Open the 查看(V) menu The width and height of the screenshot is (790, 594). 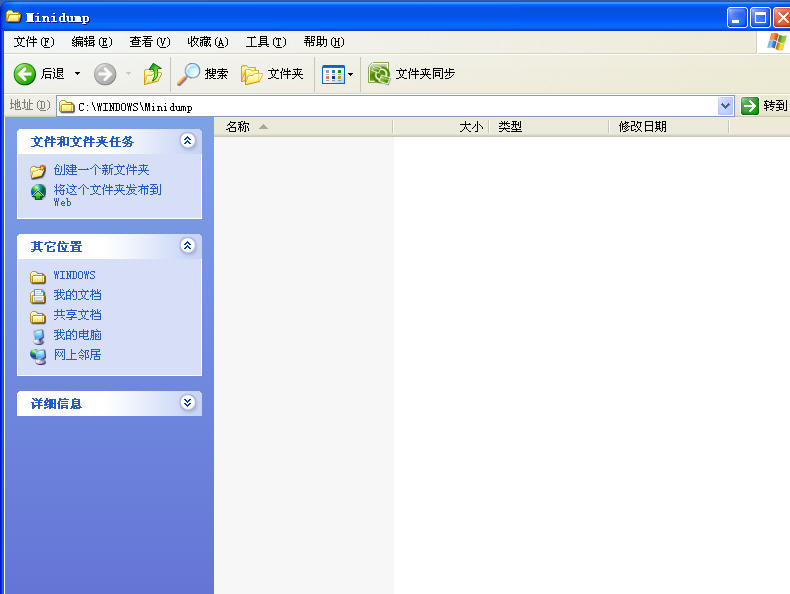(x=150, y=42)
